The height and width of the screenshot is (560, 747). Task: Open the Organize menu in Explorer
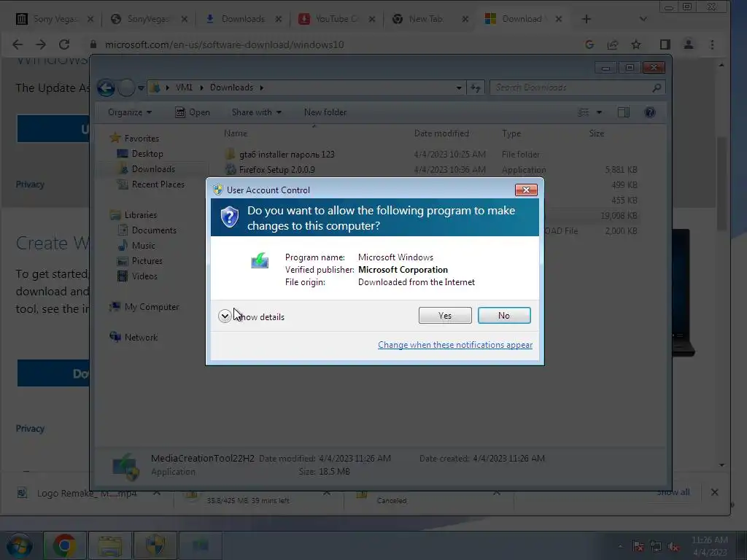[130, 112]
